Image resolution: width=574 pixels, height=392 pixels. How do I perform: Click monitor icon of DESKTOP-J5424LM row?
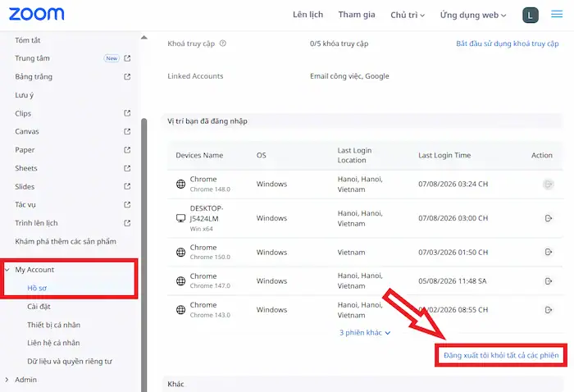pyautogui.click(x=181, y=218)
